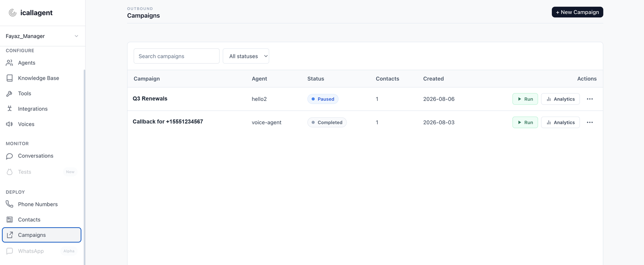Click the Tests flask icon

(10, 172)
